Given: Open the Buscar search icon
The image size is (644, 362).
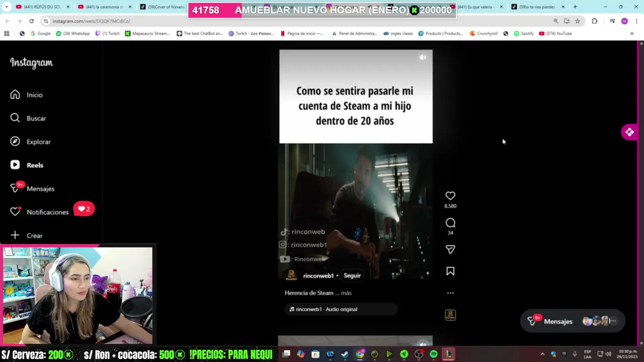Looking at the screenshot, I should (x=15, y=118).
